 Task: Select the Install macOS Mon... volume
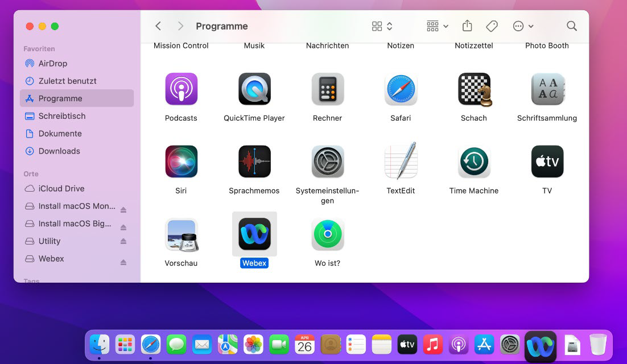coord(77,206)
